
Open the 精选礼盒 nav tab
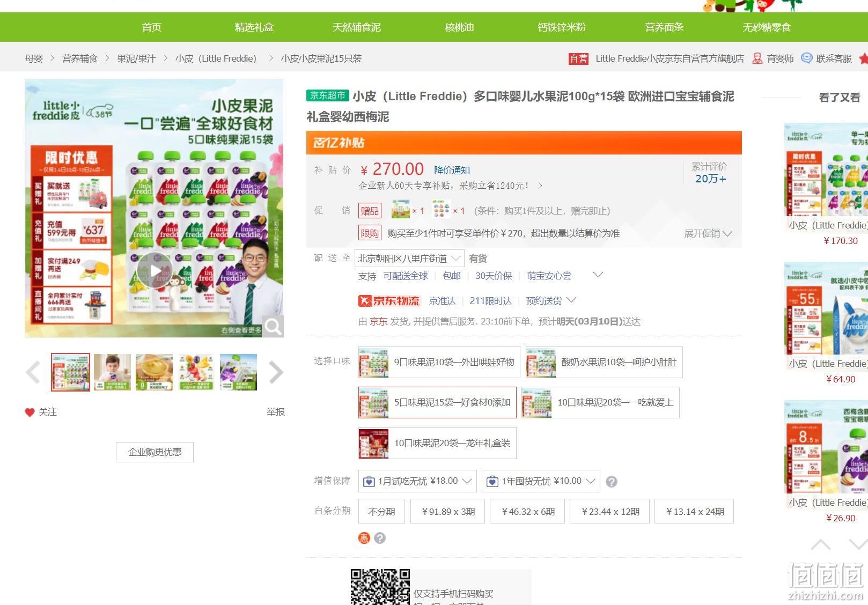(254, 27)
